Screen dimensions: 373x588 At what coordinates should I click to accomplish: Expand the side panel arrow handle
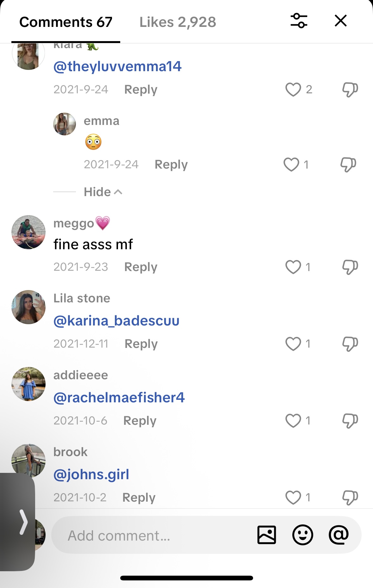coord(23,522)
